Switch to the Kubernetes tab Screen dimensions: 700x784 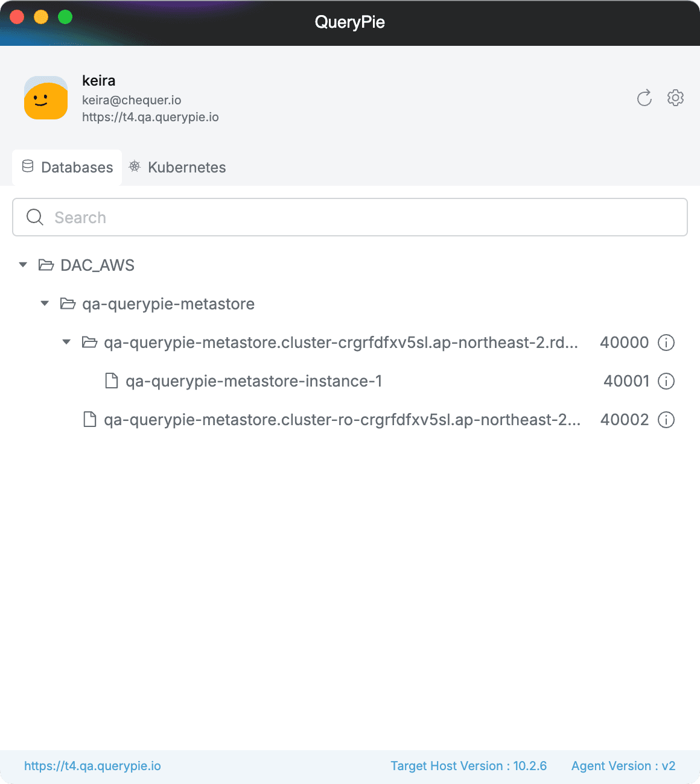pos(178,168)
